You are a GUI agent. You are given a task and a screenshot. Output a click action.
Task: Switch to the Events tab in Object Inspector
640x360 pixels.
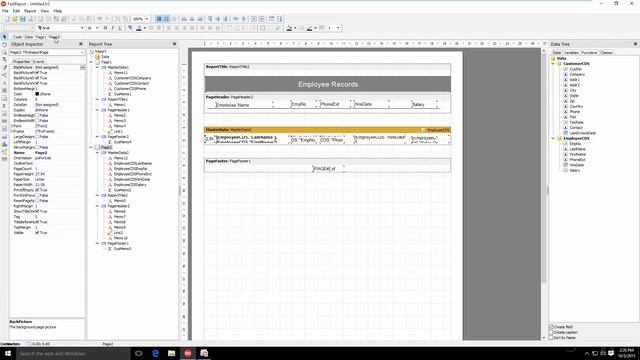(x=39, y=62)
